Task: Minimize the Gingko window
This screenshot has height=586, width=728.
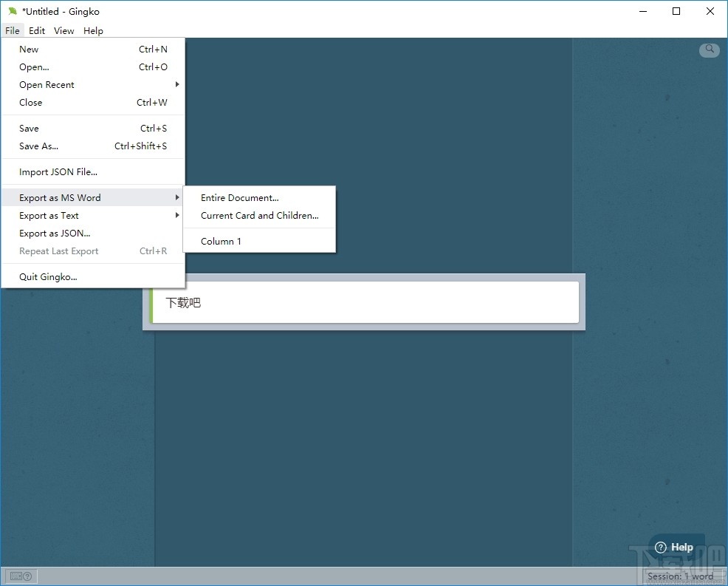Action: coord(643,11)
